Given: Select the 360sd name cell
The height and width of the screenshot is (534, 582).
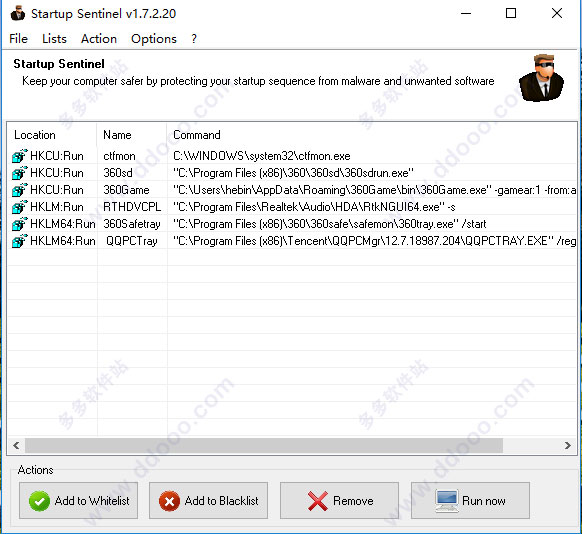Looking at the screenshot, I should [x=118, y=173].
